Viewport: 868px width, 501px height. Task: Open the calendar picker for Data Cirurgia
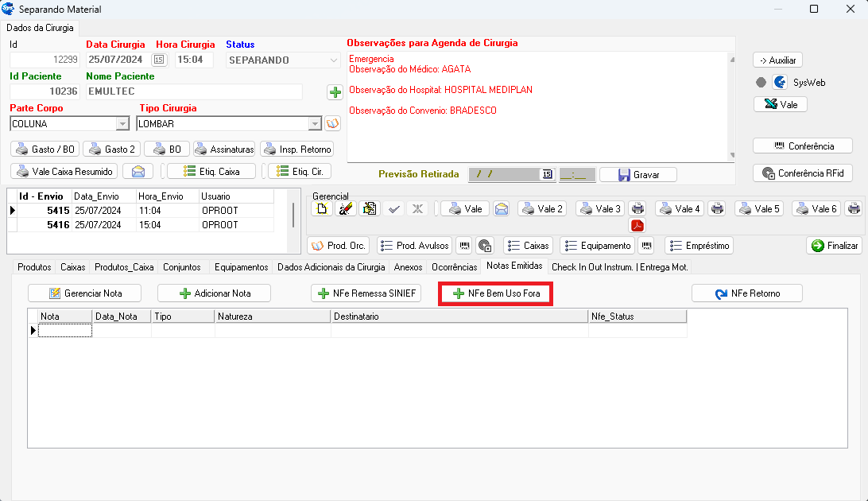tap(159, 60)
